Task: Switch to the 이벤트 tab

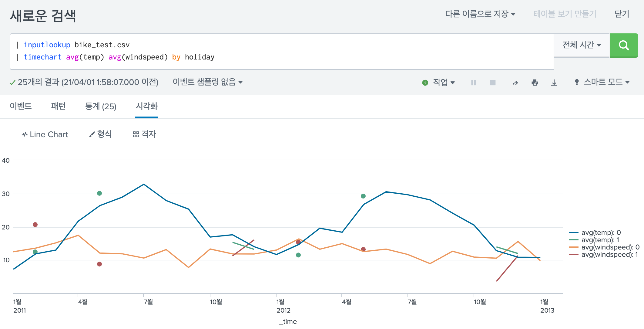Action: 21,106
